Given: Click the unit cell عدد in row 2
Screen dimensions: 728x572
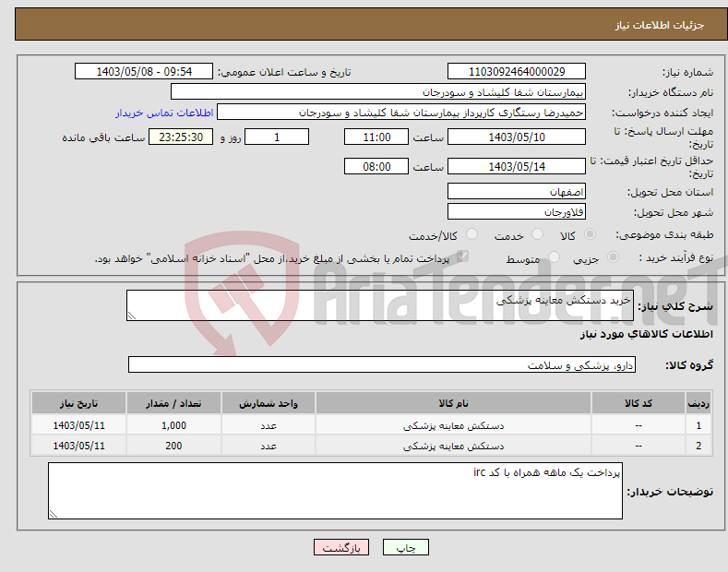Looking at the screenshot, I should pos(269,446).
